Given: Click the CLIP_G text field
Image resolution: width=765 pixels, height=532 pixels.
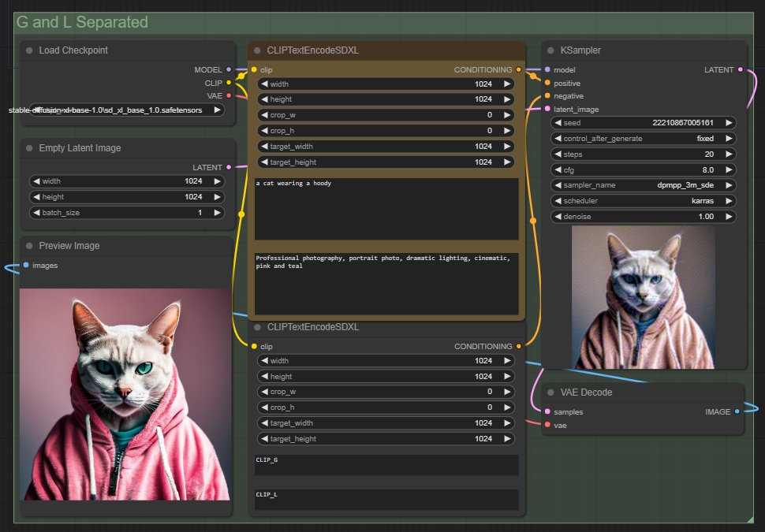Looking at the screenshot, I should pos(386,465).
